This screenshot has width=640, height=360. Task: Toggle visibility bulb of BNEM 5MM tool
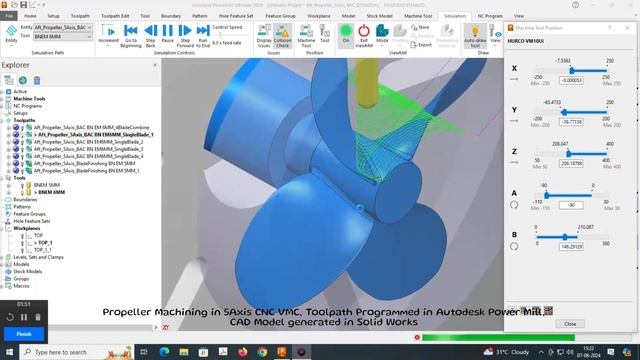(x=22, y=185)
